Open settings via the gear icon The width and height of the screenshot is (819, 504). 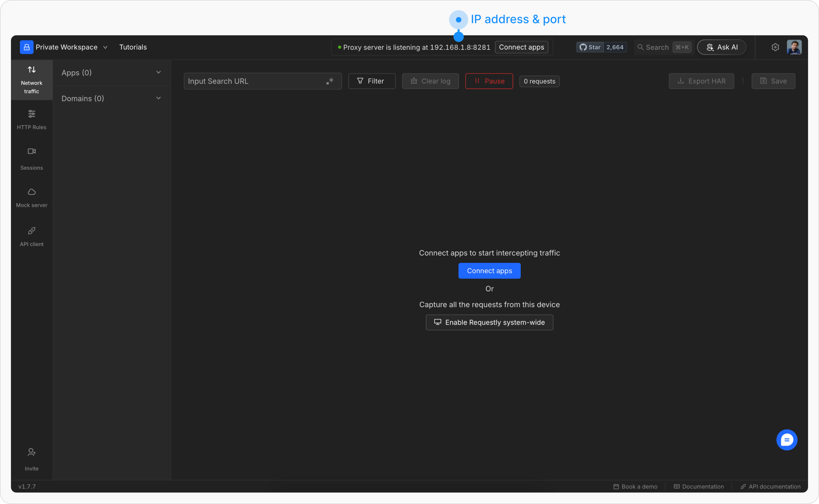775,47
